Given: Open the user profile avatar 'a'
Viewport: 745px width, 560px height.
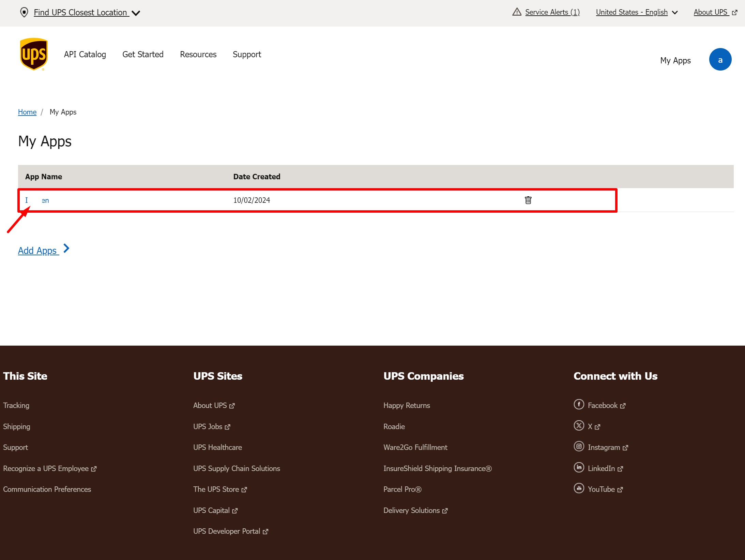Looking at the screenshot, I should pos(720,60).
